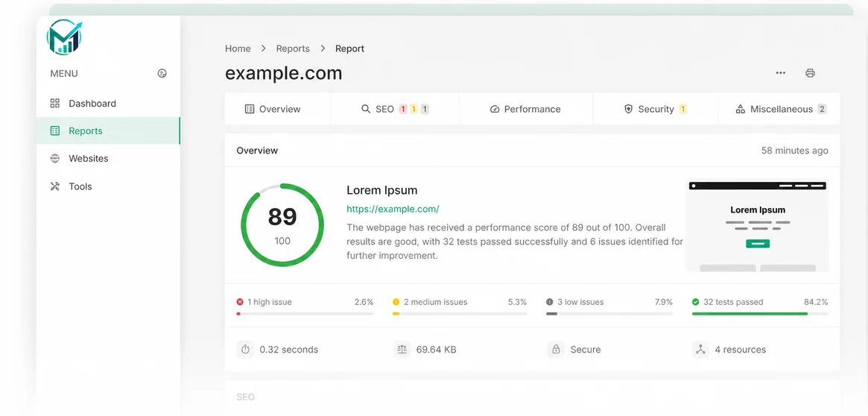
Task: Open the three-dots more options menu
Action: (x=781, y=72)
